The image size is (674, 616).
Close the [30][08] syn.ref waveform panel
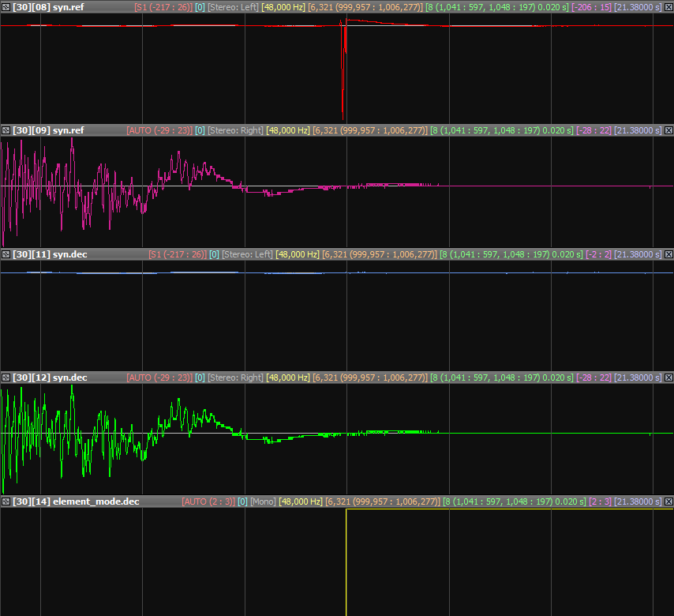668,7
